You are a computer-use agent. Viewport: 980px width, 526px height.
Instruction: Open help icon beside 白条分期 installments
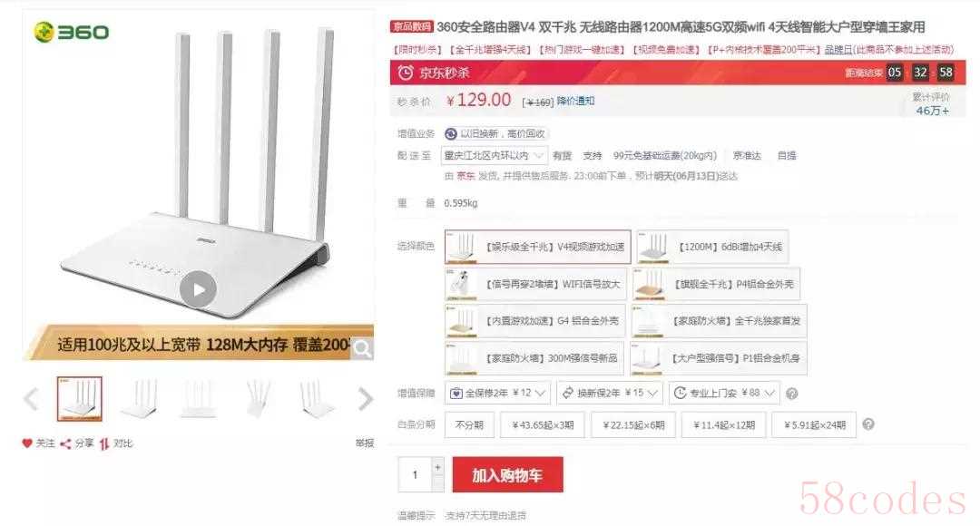[x=868, y=424]
